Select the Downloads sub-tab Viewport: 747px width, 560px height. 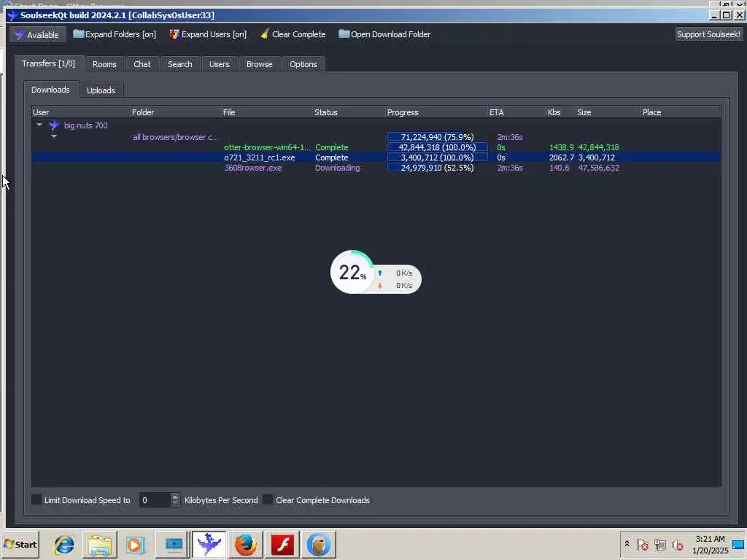[x=50, y=90]
